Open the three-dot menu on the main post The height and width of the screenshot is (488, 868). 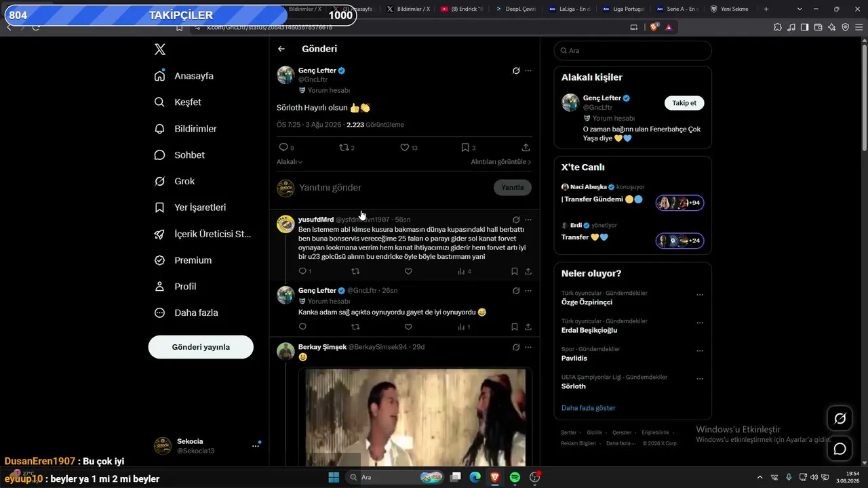pos(528,70)
